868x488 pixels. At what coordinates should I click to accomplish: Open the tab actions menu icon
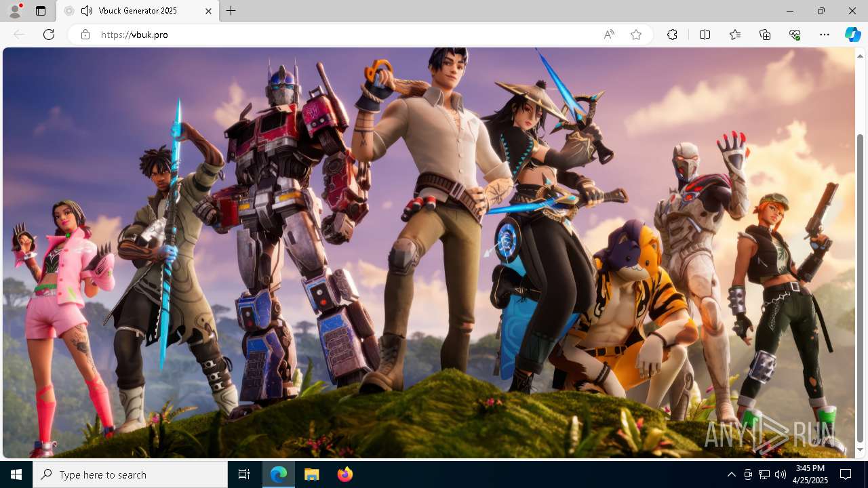pos(41,11)
